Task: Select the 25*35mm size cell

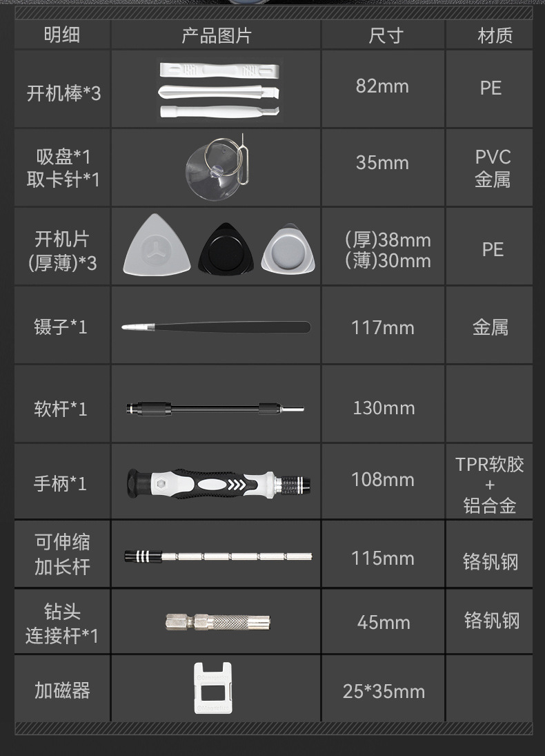Action: (x=383, y=688)
